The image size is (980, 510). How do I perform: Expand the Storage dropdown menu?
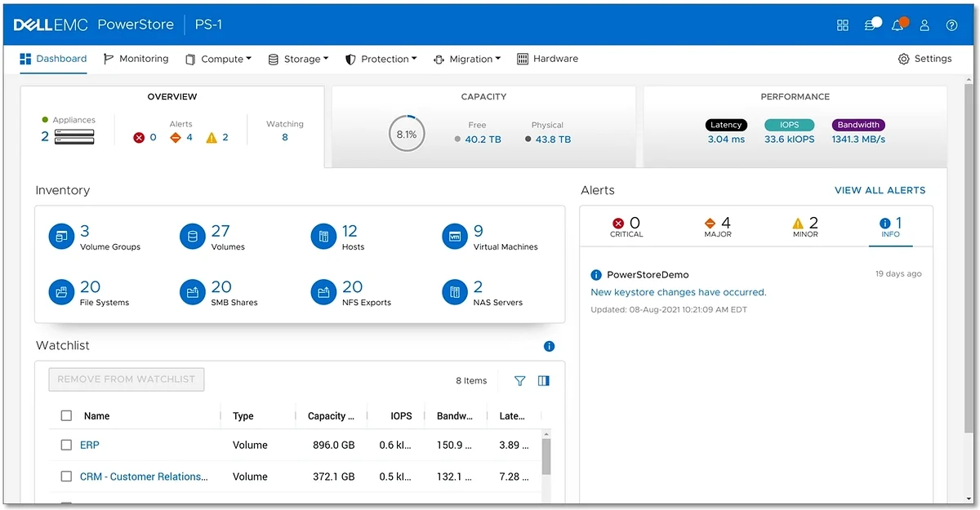[298, 59]
